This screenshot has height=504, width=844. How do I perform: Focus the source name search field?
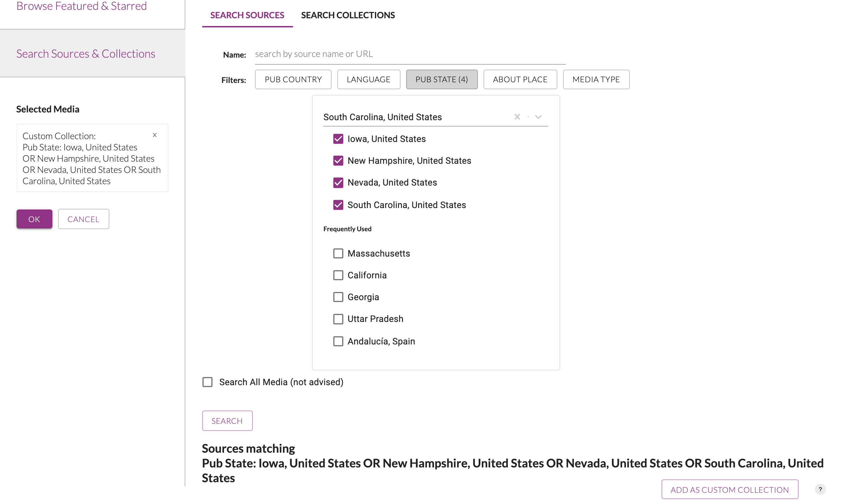point(410,54)
